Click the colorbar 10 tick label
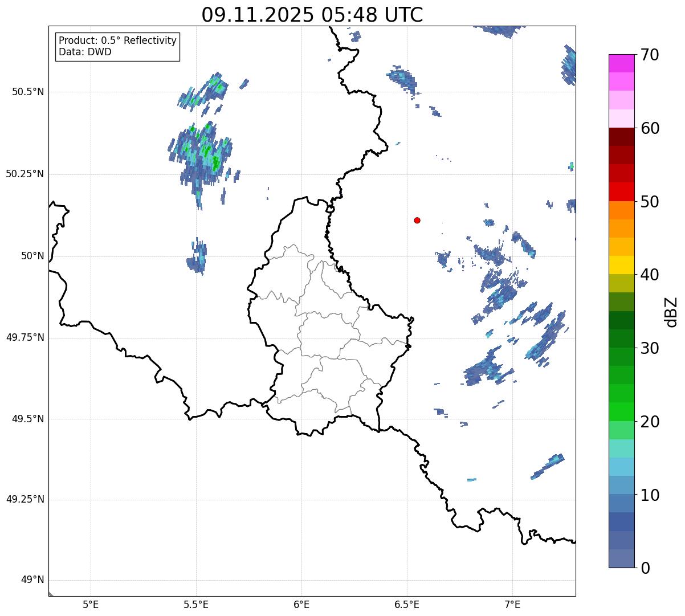 (650, 495)
